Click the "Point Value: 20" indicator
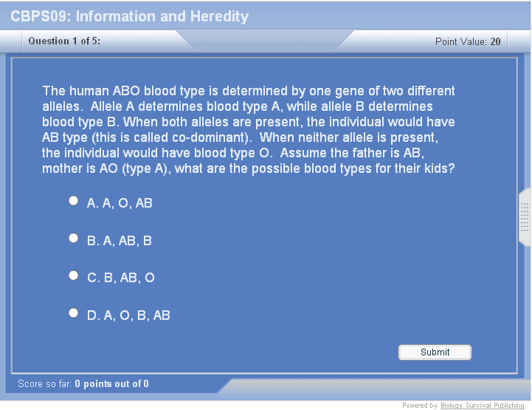This screenshot has width=532, height=410. [x=468, y=42]
